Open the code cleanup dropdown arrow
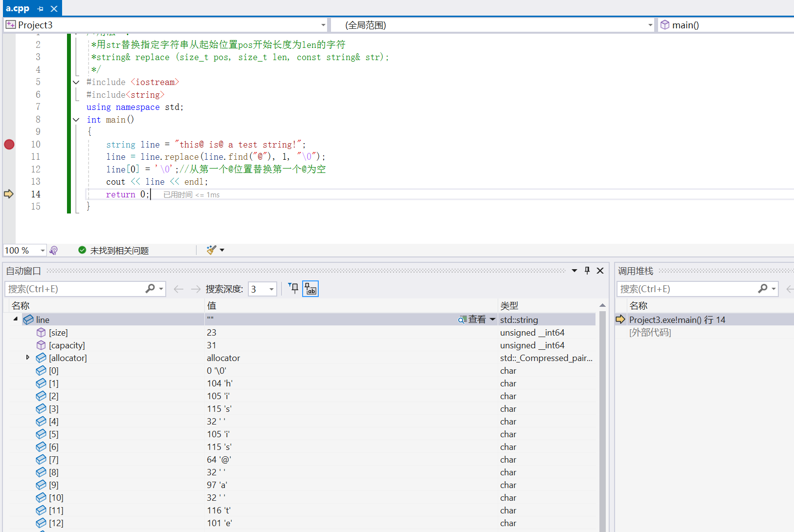 click(222, 250)
